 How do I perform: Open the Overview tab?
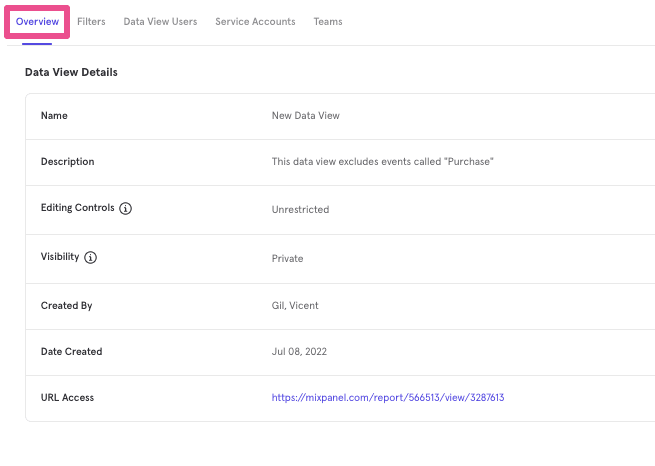pyautogui.click(x=37, y=22)
